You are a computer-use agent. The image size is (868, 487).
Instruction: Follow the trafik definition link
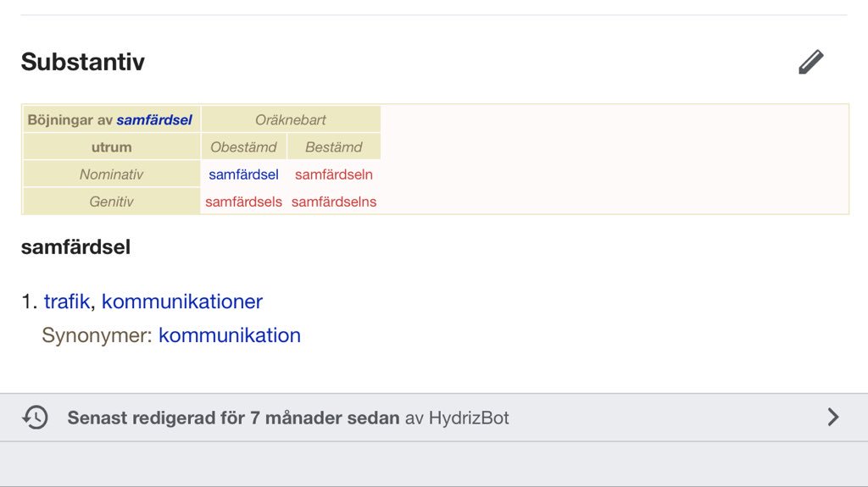[67, 302]
